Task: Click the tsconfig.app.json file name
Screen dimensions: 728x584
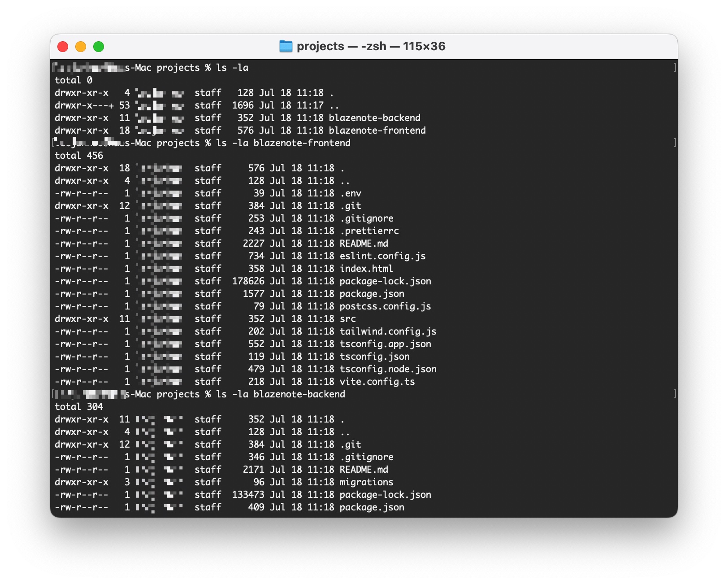Action: tap(385, 344)
